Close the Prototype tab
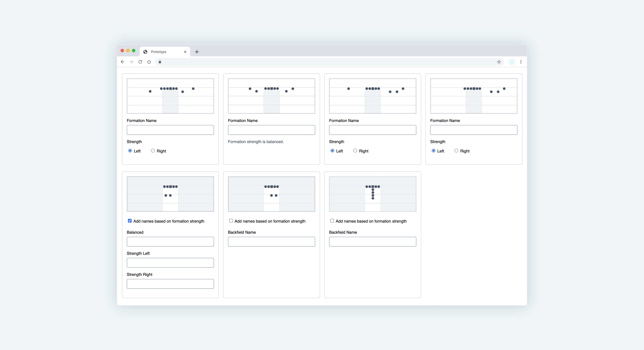This screenshot has width=644, height=350. (185, 52)
